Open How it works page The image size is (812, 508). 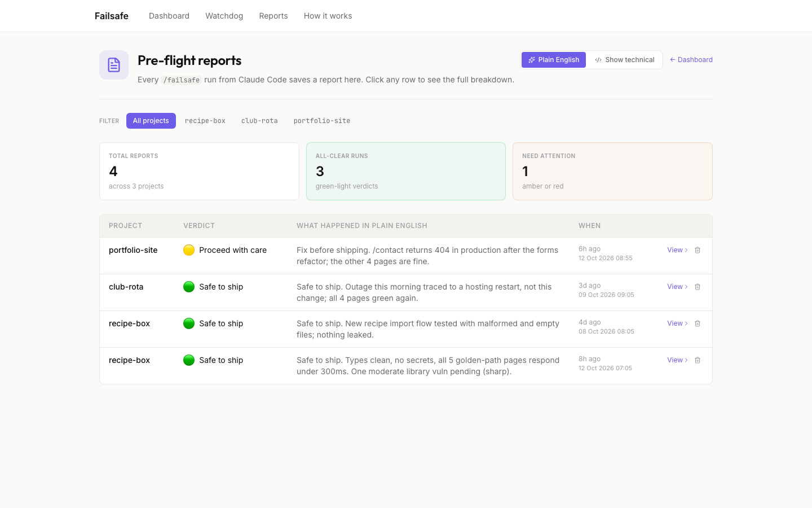pyautogui.click(x=328, y=16)
